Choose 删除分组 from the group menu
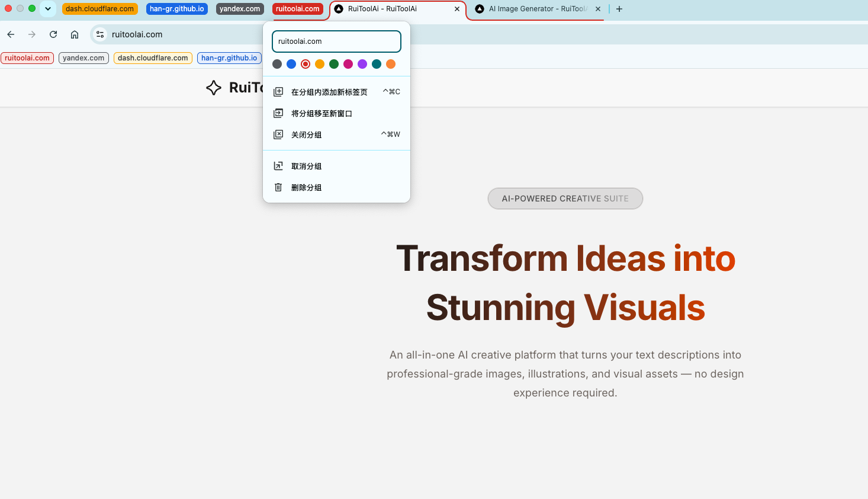The height and width of the screenshot is (499, 868). point(336,187)
